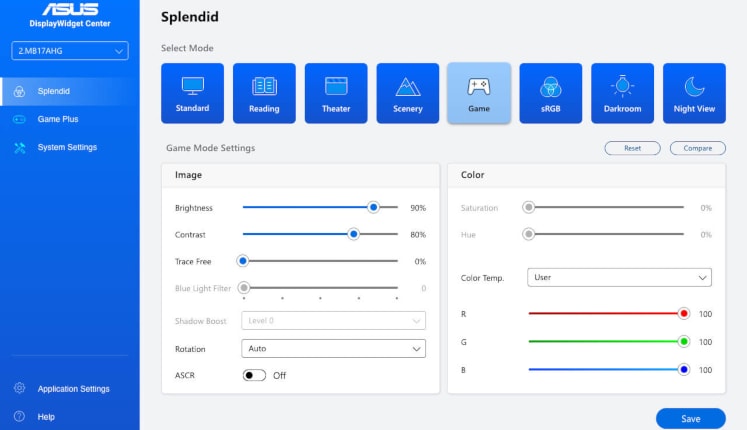Open the Color Temp. User dropdown
Viewport: 747px width, 430px height.
619,278
